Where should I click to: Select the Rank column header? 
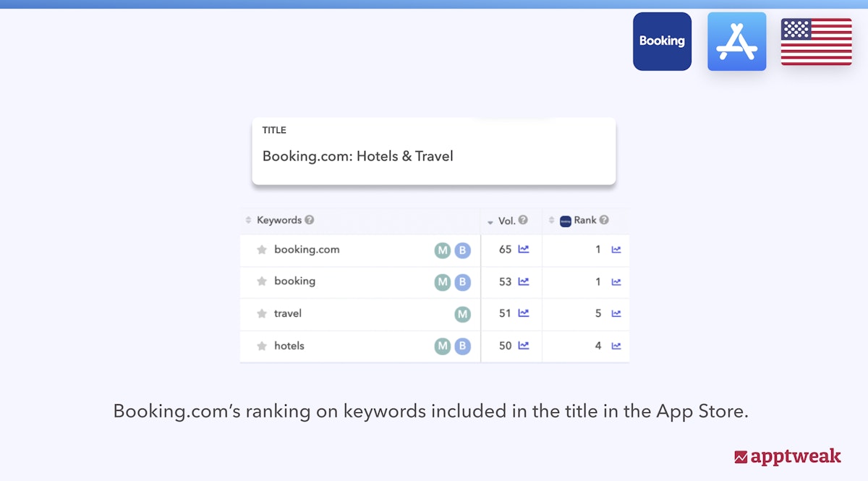coord(585,220)
